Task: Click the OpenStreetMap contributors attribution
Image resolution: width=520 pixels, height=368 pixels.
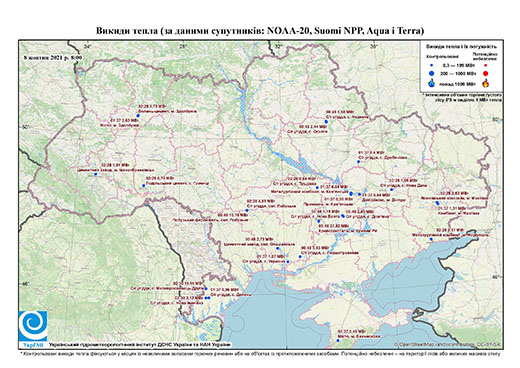Action: [448, 344]
